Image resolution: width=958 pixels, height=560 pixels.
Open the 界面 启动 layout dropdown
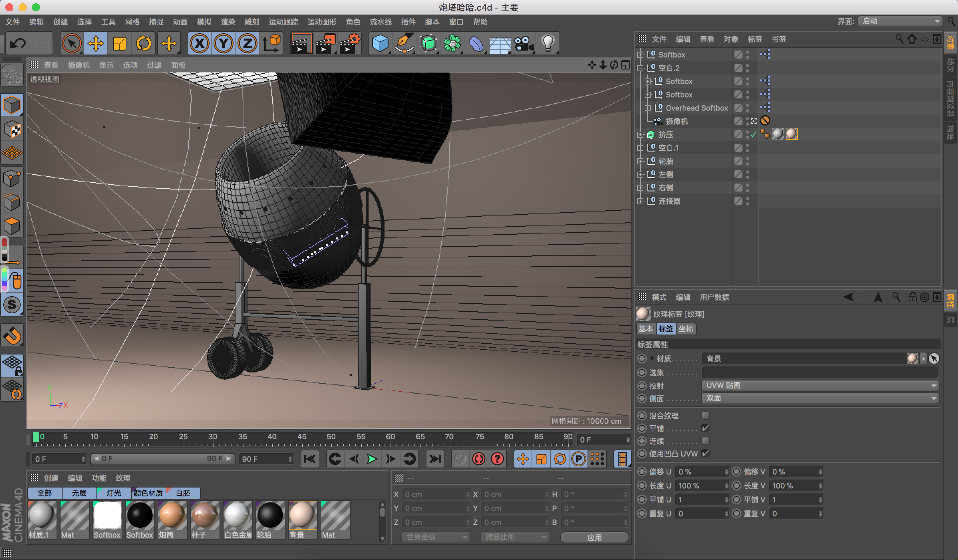(899, 21)
